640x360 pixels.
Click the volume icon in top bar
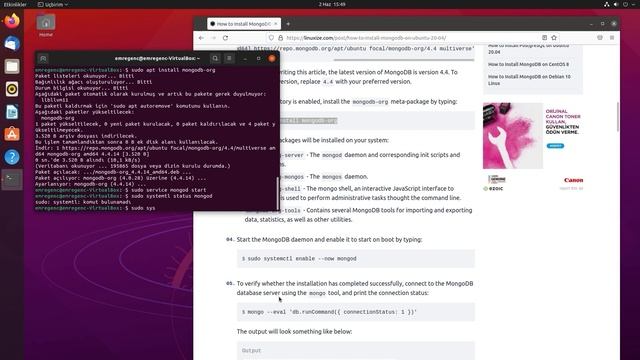(x=616, y=4)
